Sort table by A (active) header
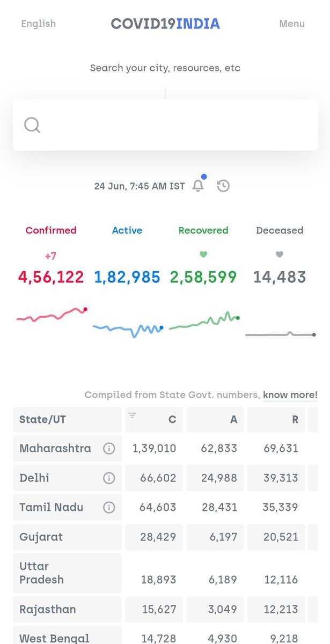The height and width of the screenshot is (644, 330). point(215,420)
